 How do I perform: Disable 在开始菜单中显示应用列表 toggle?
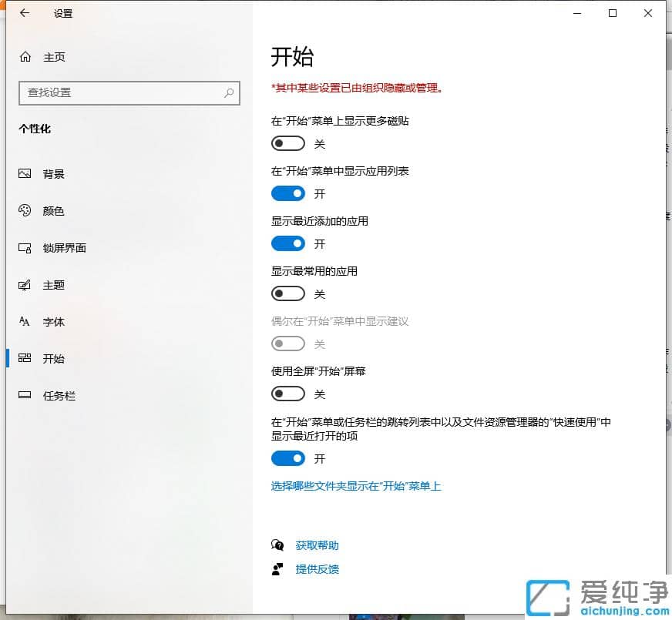(x=288, y=193)
